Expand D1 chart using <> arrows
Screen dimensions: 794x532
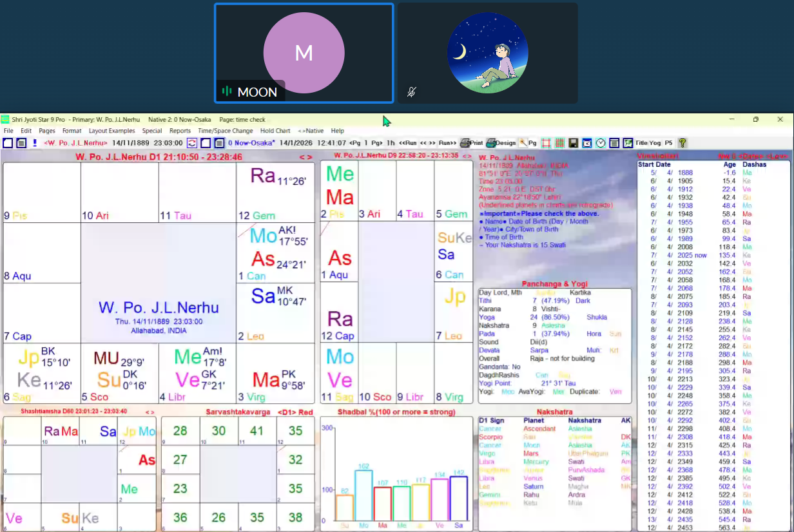[x=305, y=157]
